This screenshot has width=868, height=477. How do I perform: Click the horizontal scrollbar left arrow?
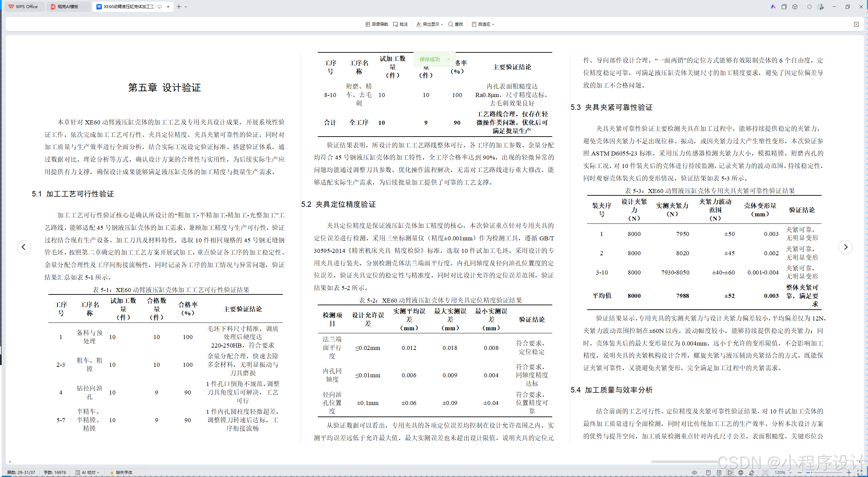pyautogui.click(x=10, y=461)
